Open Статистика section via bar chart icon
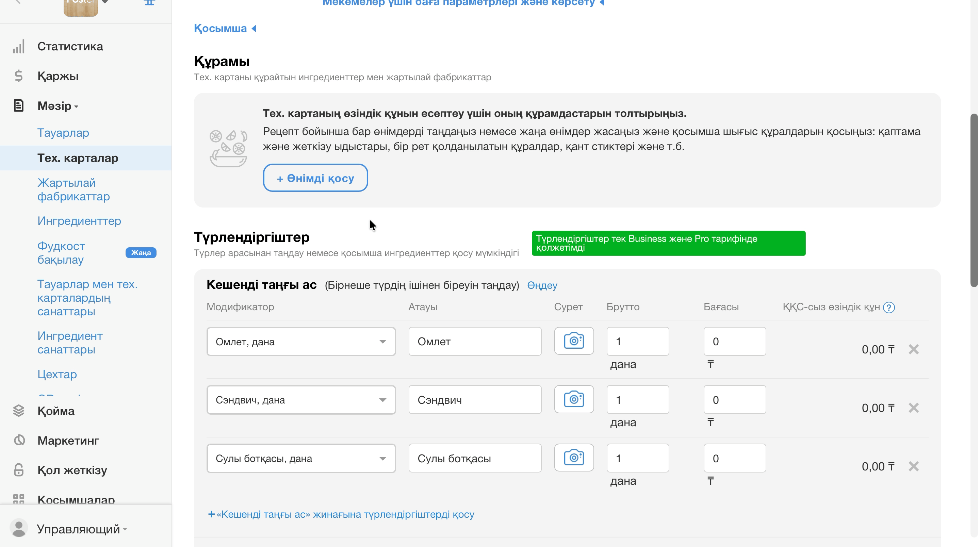The image size is (980, 547). (19, 46)
